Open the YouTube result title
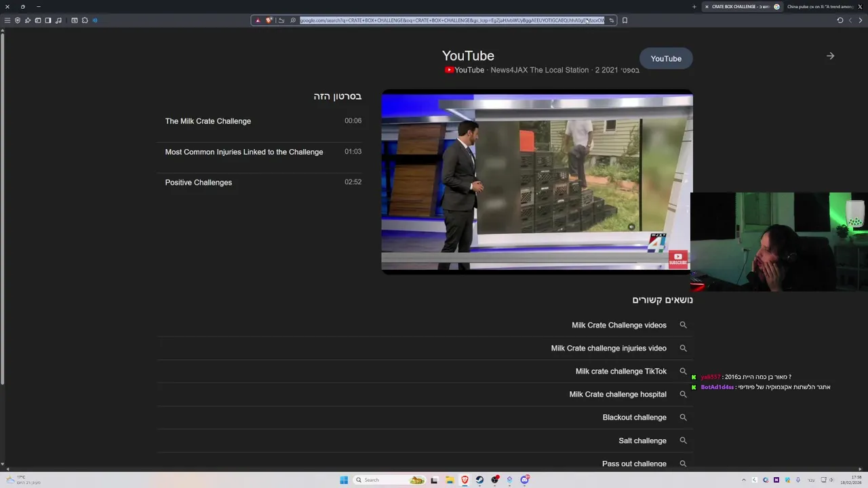 tap(468, 56)
